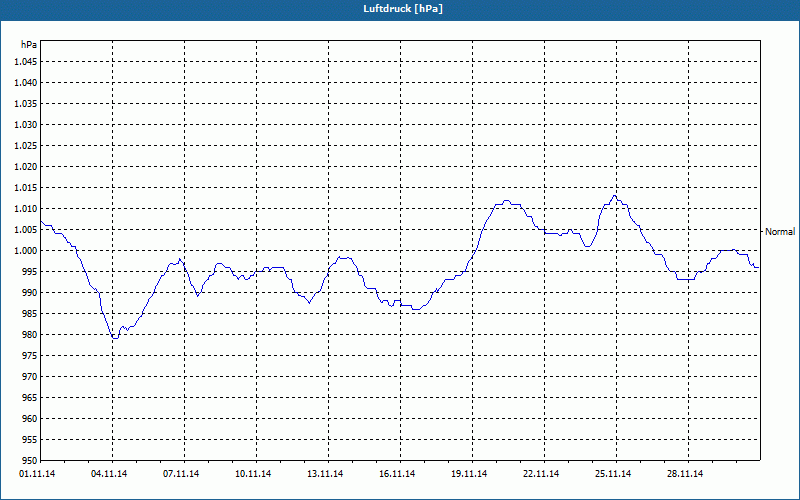Select the 955 y-axis label

click(30, 439)
